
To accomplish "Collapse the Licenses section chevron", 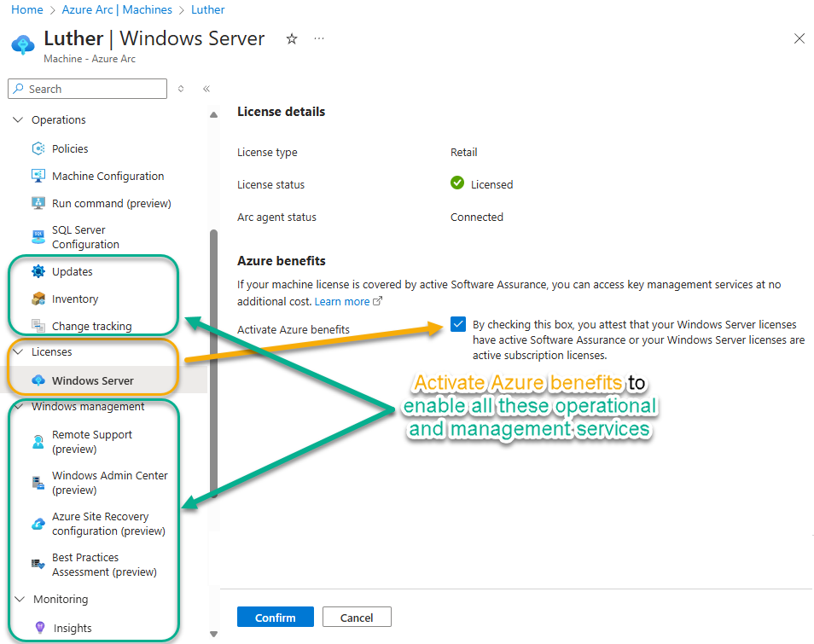I will [x=19, y=351].
